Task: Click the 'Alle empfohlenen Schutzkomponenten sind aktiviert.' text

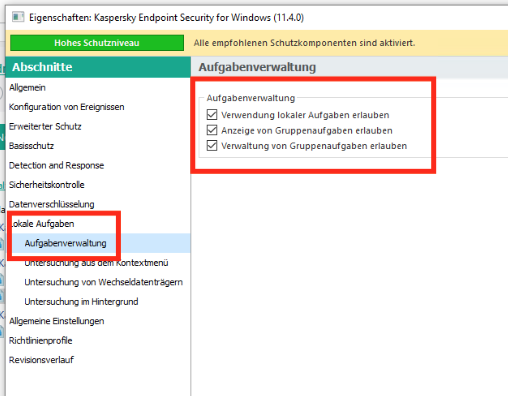Action: coord(304,43)
